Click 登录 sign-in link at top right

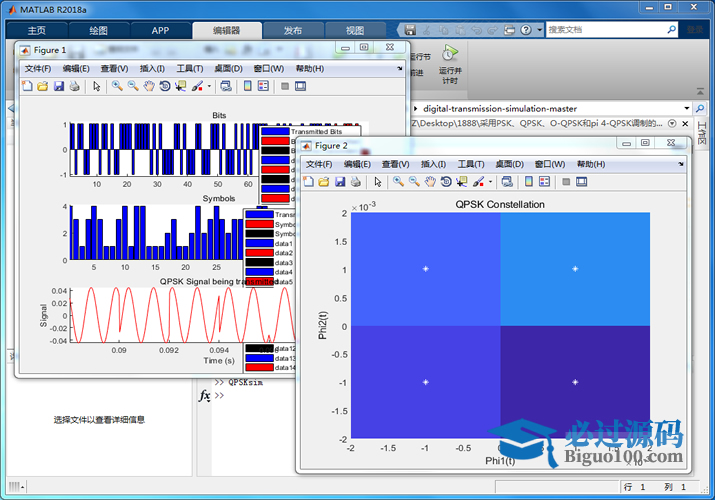693,30
